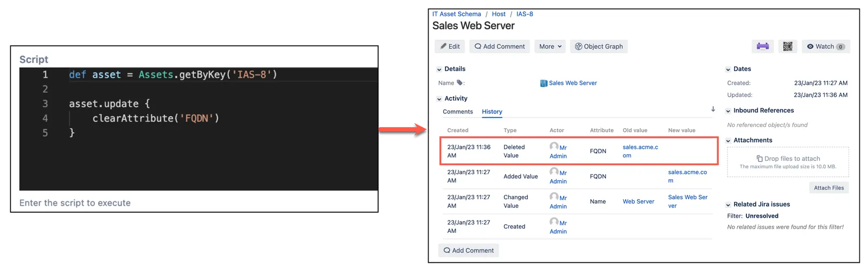The image size is (868, 272).
Task: Click the sort order arrow in Activity
Action: coord(713,109)
